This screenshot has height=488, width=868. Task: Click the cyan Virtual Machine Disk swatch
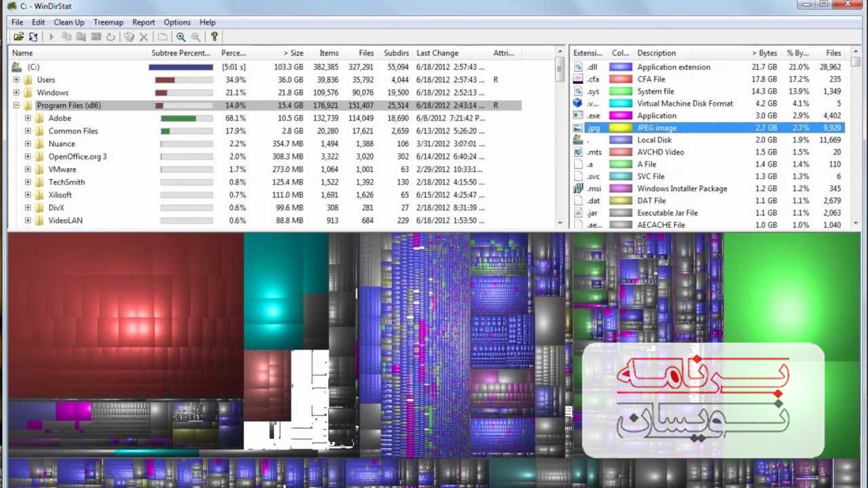point(620,104)
